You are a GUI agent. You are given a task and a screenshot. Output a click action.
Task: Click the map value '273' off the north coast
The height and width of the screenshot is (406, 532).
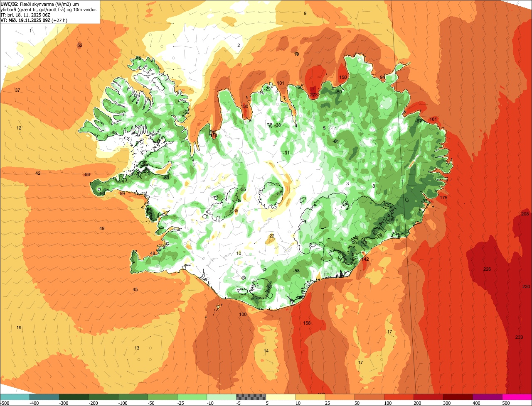(314, 95)
